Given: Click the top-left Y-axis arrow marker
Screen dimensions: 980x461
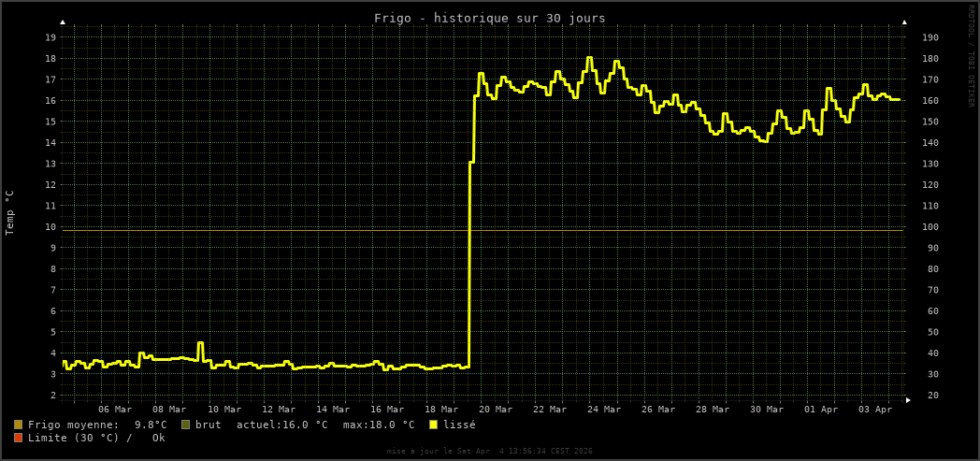Looking at the screenshot, I should click(63, 22).
